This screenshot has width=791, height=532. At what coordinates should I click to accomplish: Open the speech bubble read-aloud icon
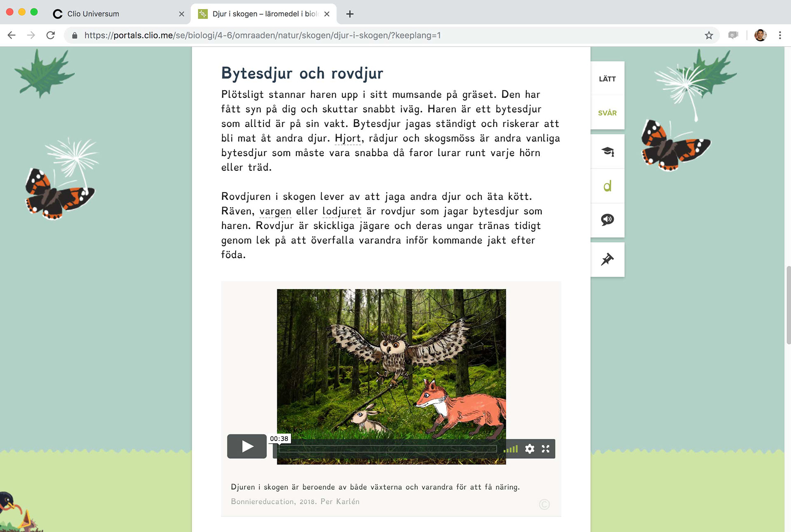[x=607, y=220]
